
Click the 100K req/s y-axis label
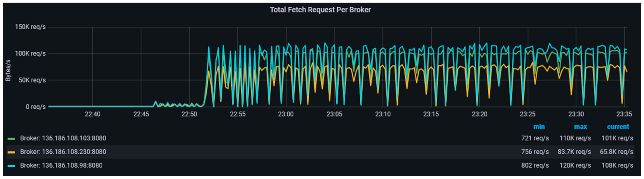click(30, 53)
